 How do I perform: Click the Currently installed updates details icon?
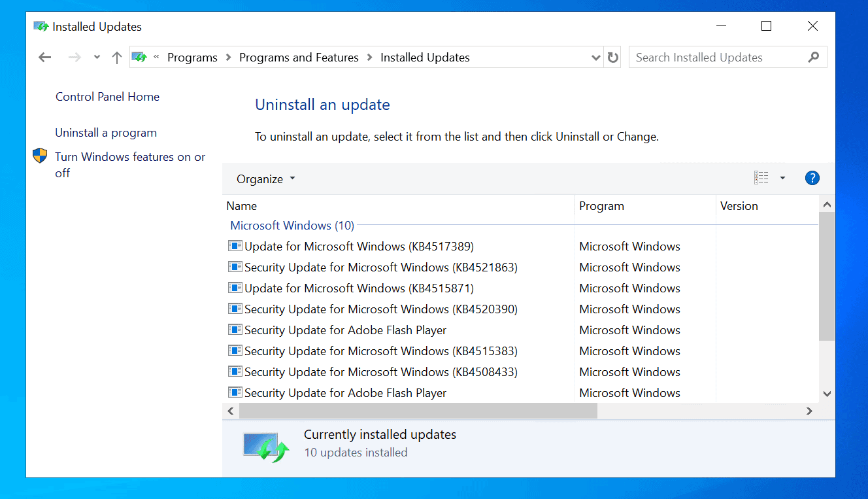pyautogui.click(x=266, y=447)
